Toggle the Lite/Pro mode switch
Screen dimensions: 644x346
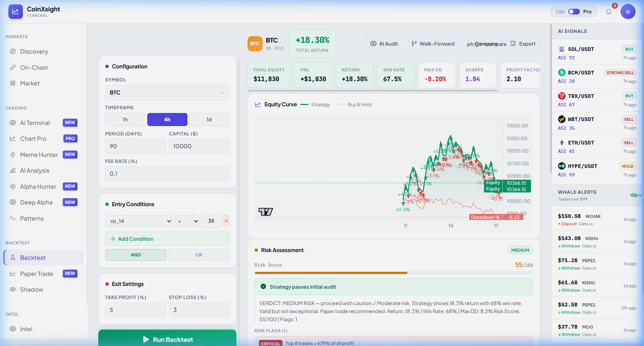(574, 12)
